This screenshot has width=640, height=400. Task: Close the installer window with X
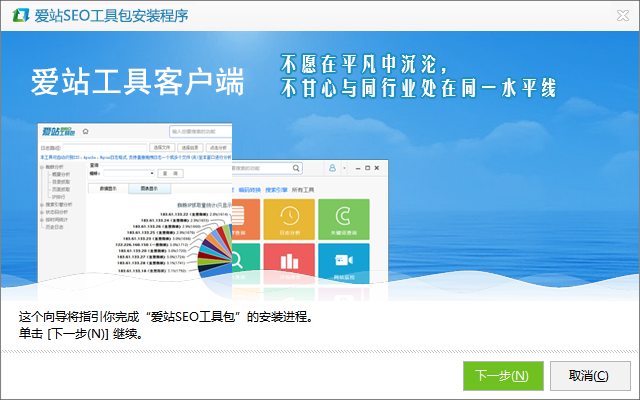[x=623, y=16]
